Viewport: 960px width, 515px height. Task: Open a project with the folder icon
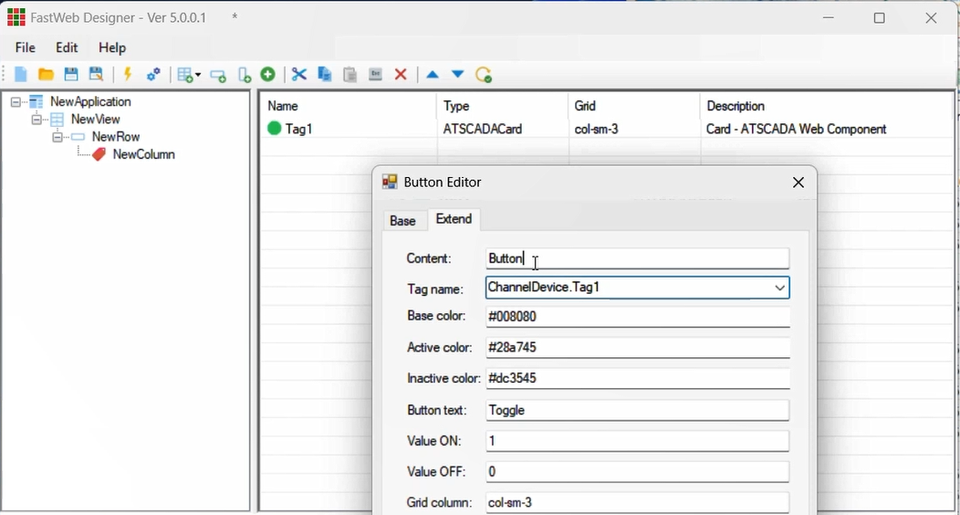[46, 75]
